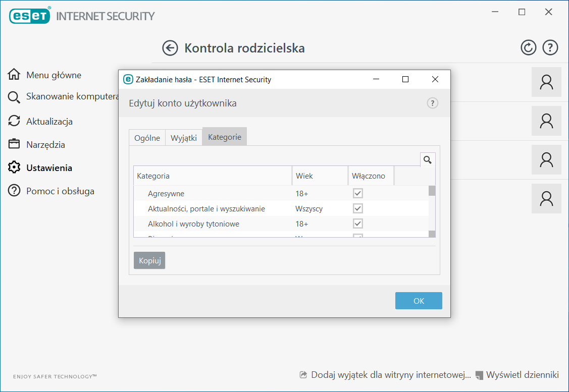Viewport: 569px width, 392px height.
Task: Sort the list by the Kategoria column header
Action: [x=212, y=176]
